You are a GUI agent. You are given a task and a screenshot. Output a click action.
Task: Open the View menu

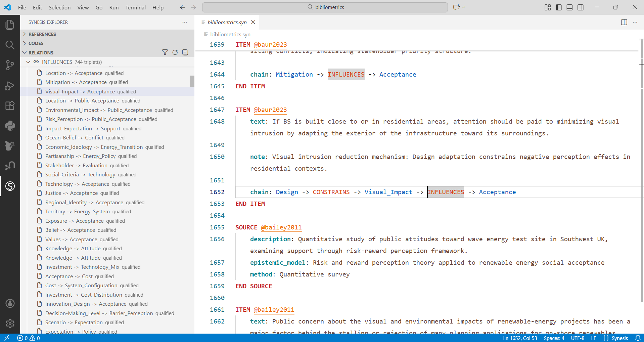[83, 7]
